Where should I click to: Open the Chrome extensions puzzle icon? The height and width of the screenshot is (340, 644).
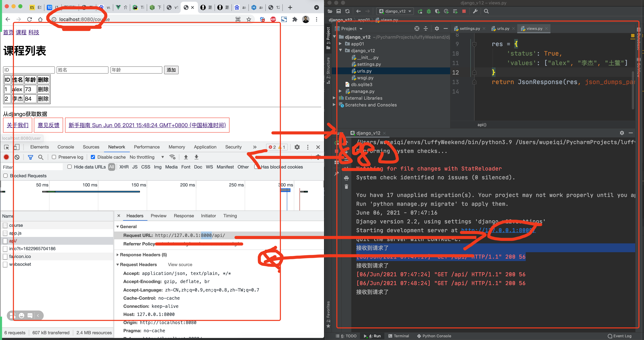295,19
